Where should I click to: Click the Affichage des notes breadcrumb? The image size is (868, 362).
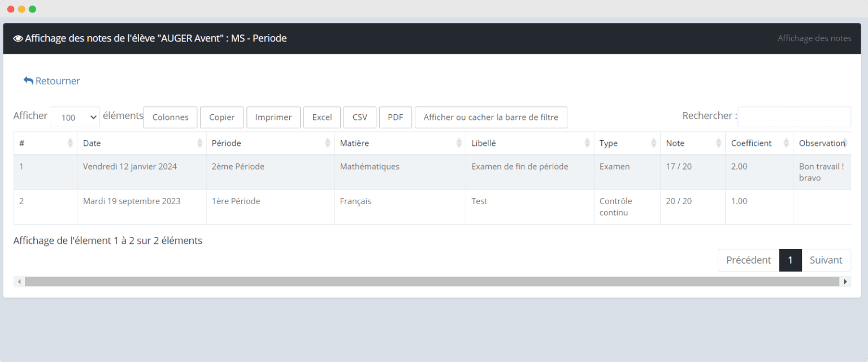coord(814,38)
